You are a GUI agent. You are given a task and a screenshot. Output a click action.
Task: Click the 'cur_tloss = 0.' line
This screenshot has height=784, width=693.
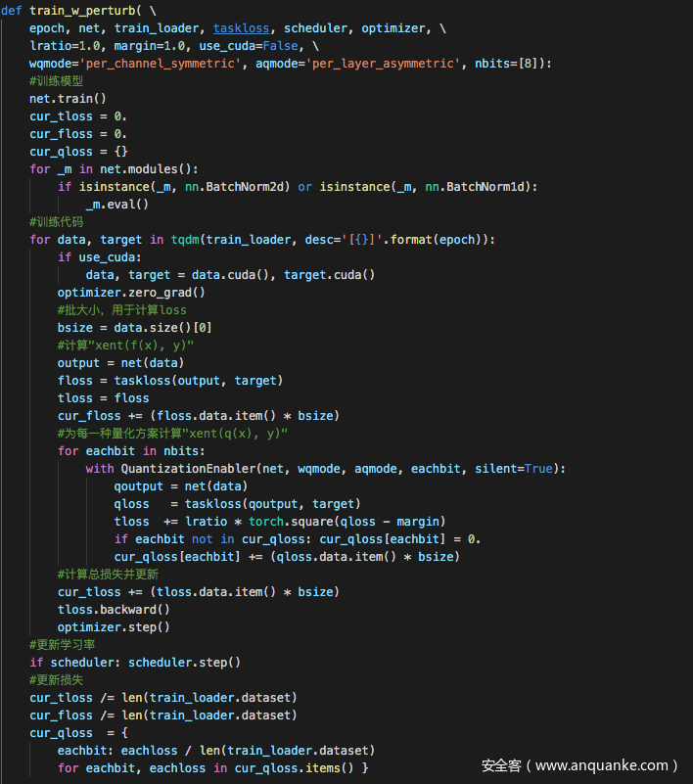[78, 116]
